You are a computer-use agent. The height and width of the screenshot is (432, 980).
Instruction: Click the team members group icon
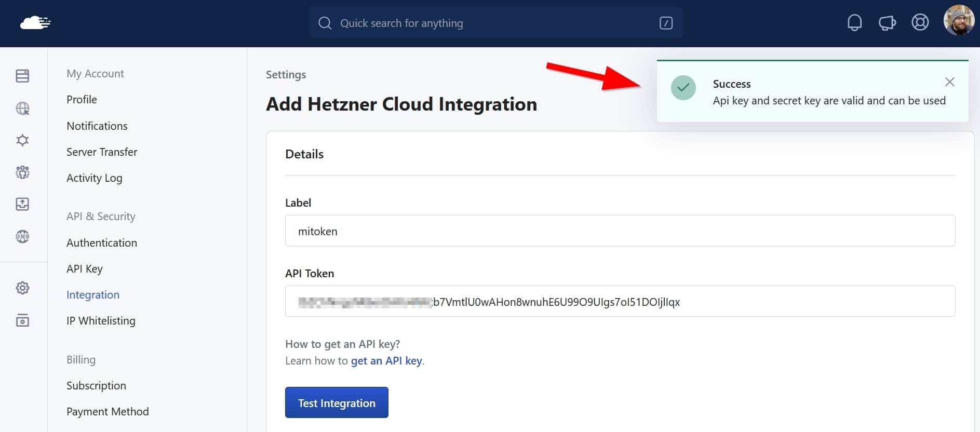point(22,172)
